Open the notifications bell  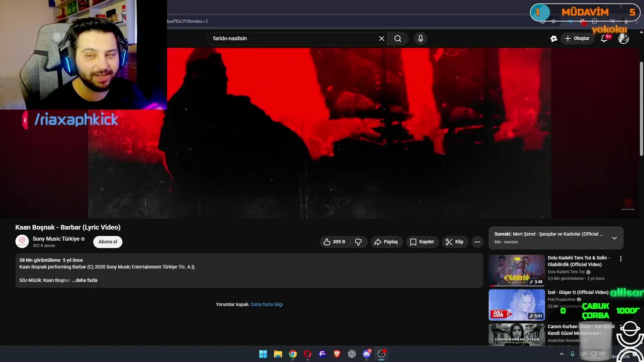click(604, 39)
